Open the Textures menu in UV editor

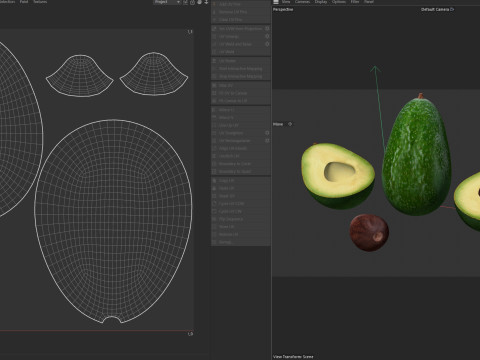pos(40,2)
